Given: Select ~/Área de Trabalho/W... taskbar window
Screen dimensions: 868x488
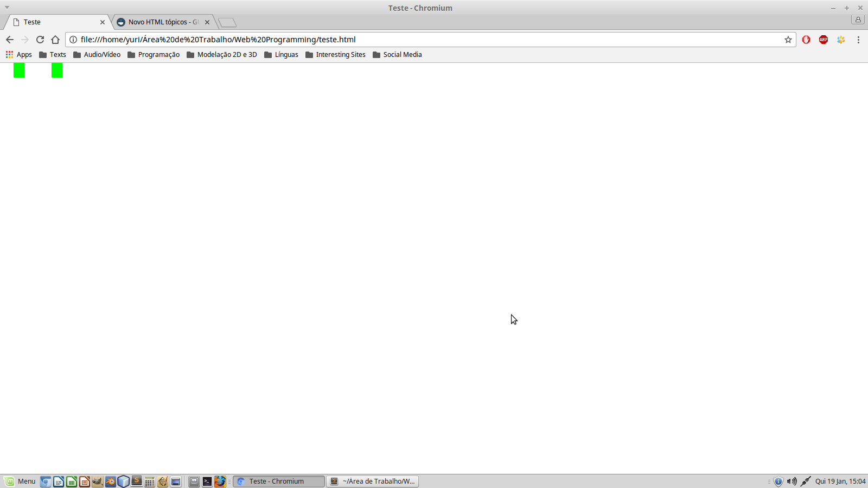Looking at the screenshot, I should point(373,481).
